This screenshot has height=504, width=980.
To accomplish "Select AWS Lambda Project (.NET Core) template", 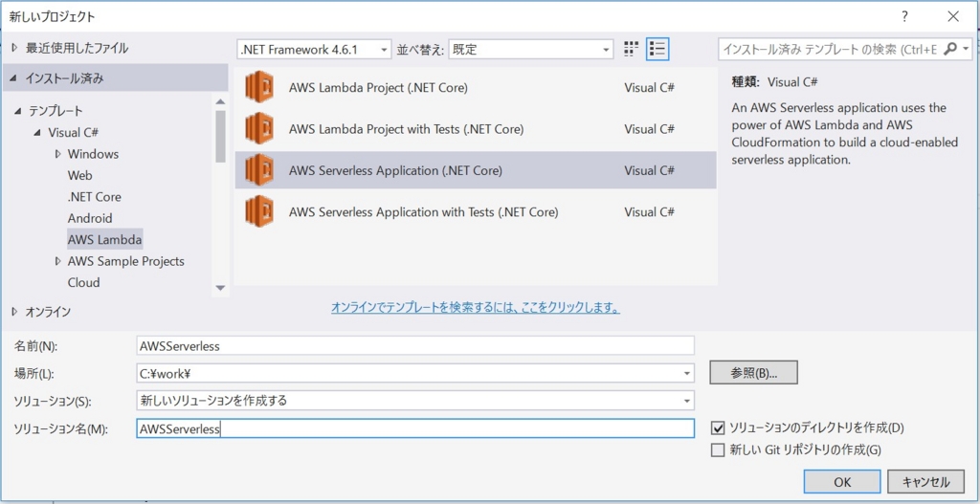I will click(x=476, y=87).
